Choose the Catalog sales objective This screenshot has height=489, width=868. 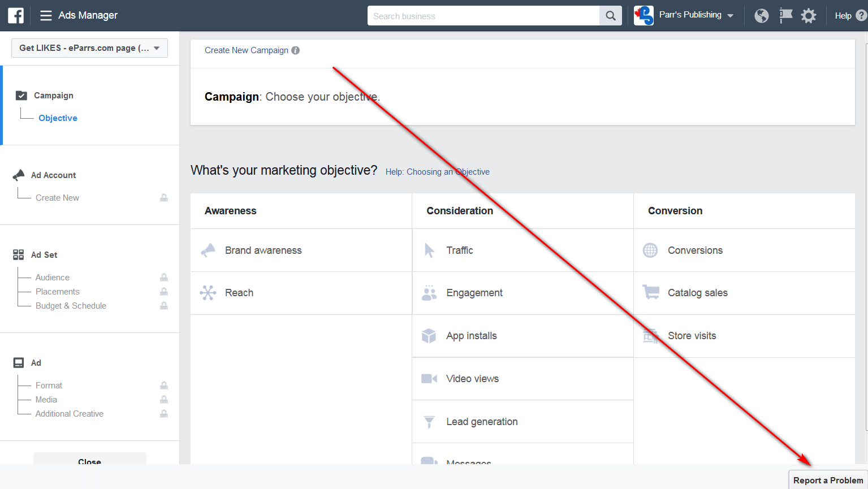744,293
